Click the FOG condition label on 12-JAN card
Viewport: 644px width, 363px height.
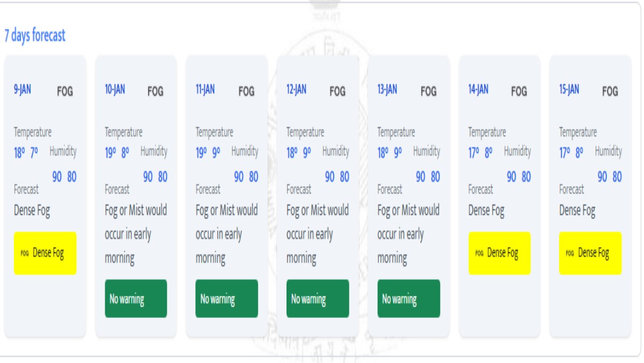click(x=338, y=91)
